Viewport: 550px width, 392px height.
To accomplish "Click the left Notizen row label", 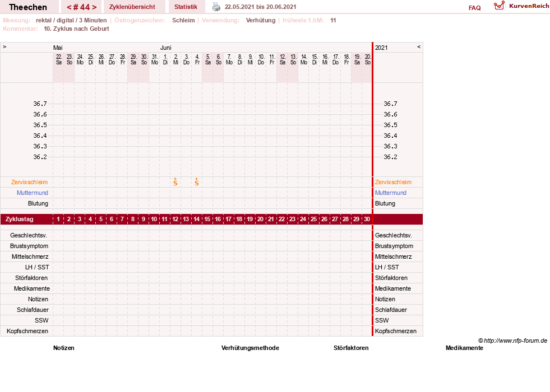I will (38, 299).
